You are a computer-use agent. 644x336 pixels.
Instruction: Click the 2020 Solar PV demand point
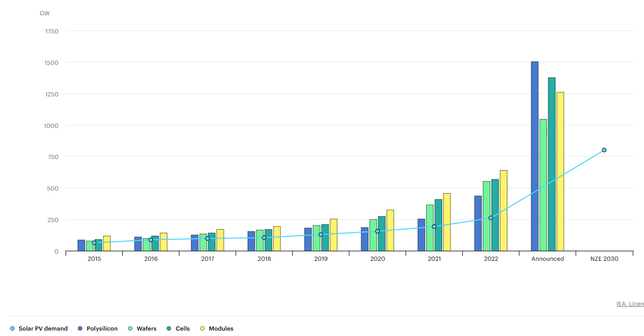point(377,231)
